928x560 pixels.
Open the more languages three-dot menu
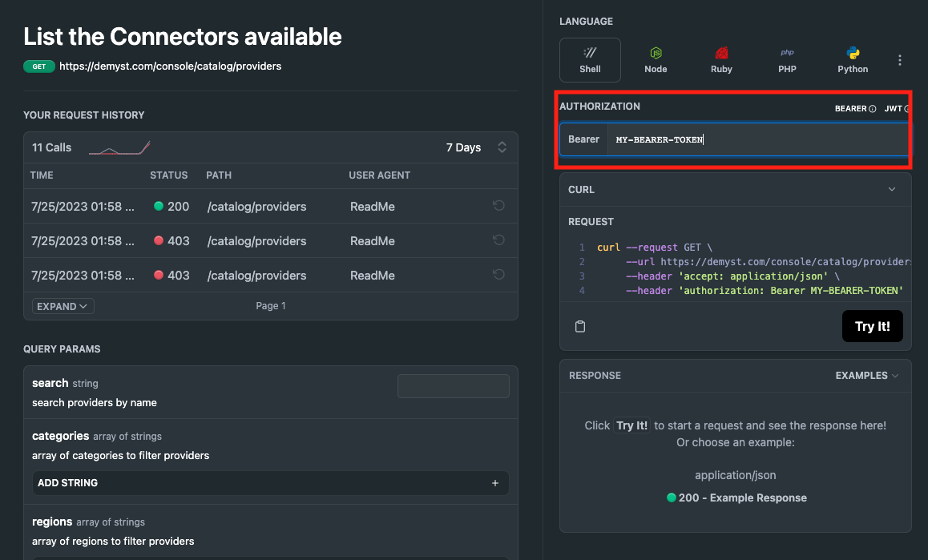[x=900, y=61]
